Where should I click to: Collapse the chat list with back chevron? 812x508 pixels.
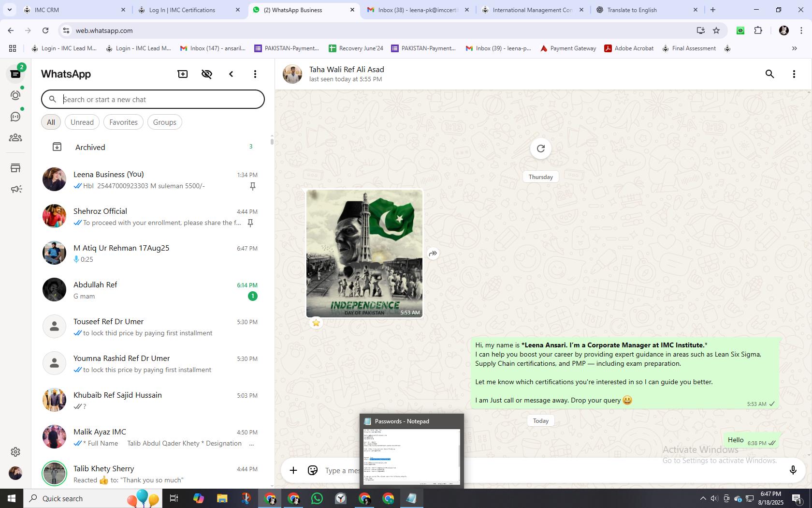[x=231, y=74]
